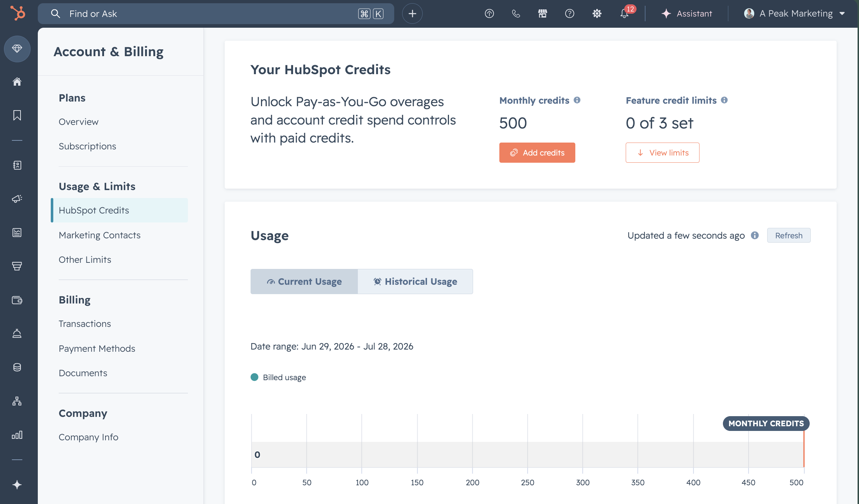Open the HubSpot sprocket logo home
Image resolution: width=859 pixels, height=504 pixels.
17,13
